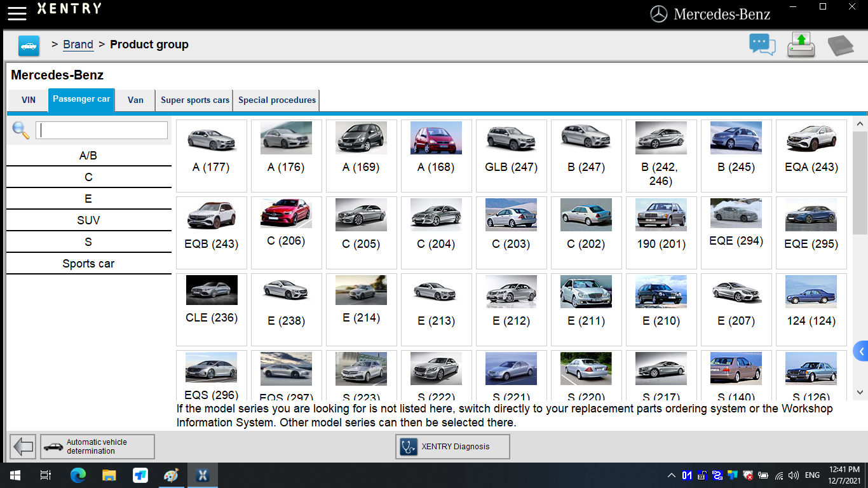This screenshot has height=488, width=868.
Task: Open the XENTRY hamburger menu
Action: point(17,13)
